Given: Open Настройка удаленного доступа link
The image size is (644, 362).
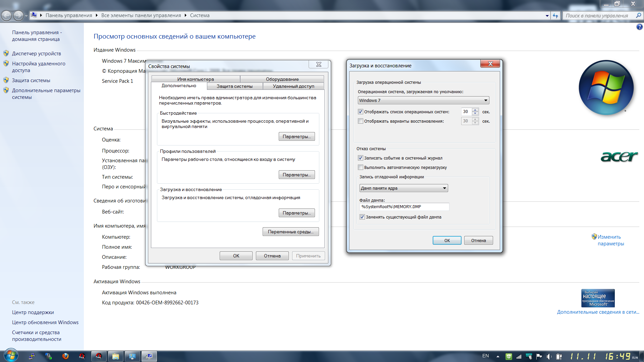Looking at the screenshot, I should tap(39, 67).
